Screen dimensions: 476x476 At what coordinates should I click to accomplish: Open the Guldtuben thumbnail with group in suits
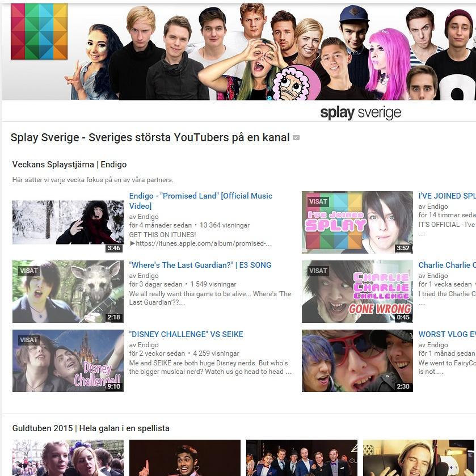302,458
